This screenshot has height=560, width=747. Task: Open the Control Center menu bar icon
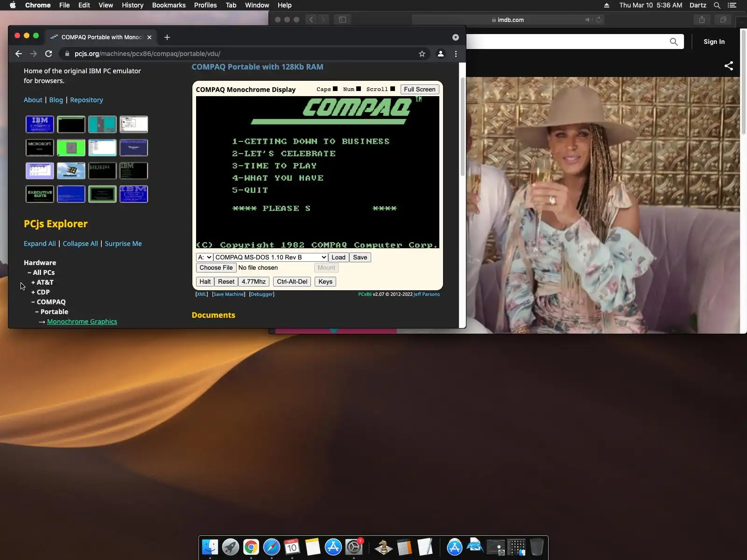pos(732,5)
